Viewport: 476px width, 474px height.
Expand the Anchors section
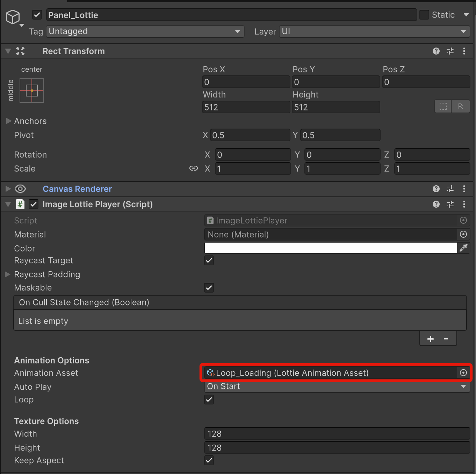(9, 121)
